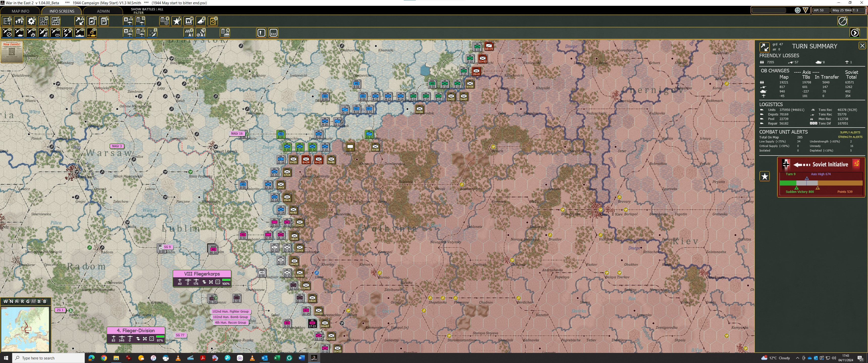The width and height of the screenshot is (868, 363).
Task: Open the New Events newspaper thumbnail
Action: click(x=12, y=52)
